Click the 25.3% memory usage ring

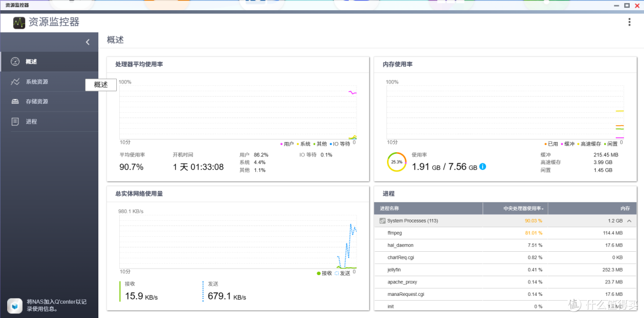click(397, 162)
